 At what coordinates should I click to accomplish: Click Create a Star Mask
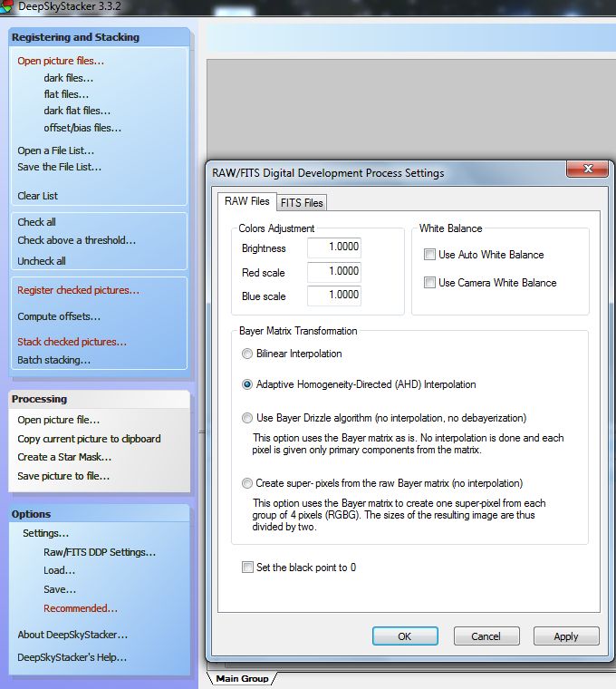coord(64,458)
